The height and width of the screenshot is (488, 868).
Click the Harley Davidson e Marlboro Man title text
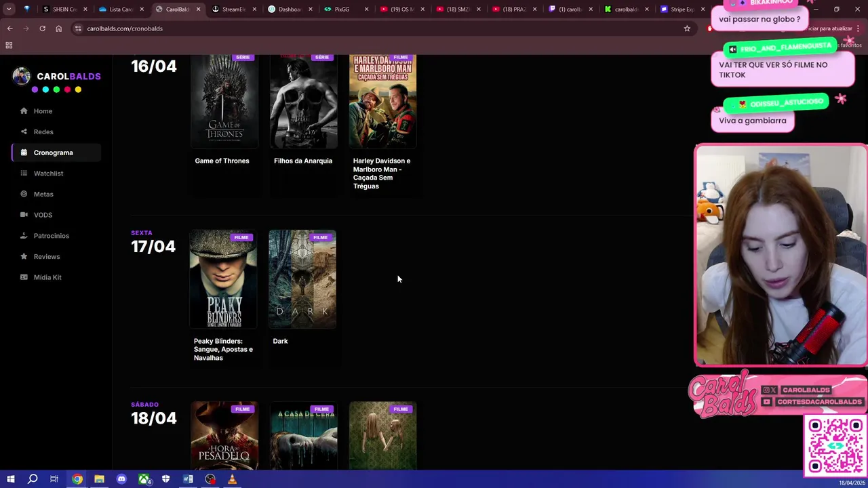pos(382,174)
